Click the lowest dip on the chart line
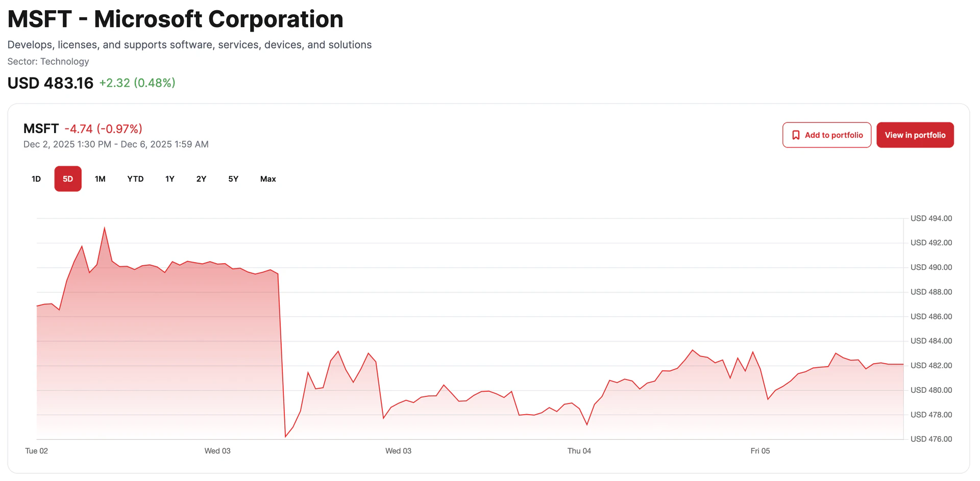The width and height of the screenshot is (980, 481). [x=285, y=436]
